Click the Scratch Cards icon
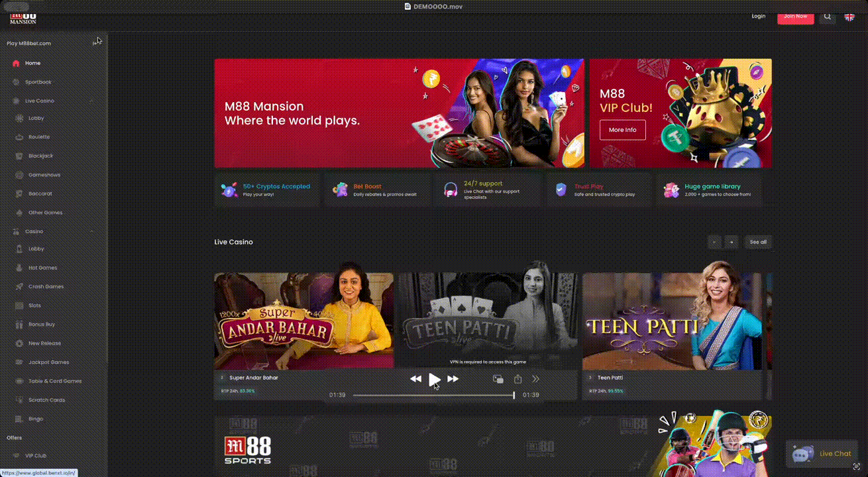Image resolution: width=868 pixels, height=477 pixels. [x=19, y=400]
